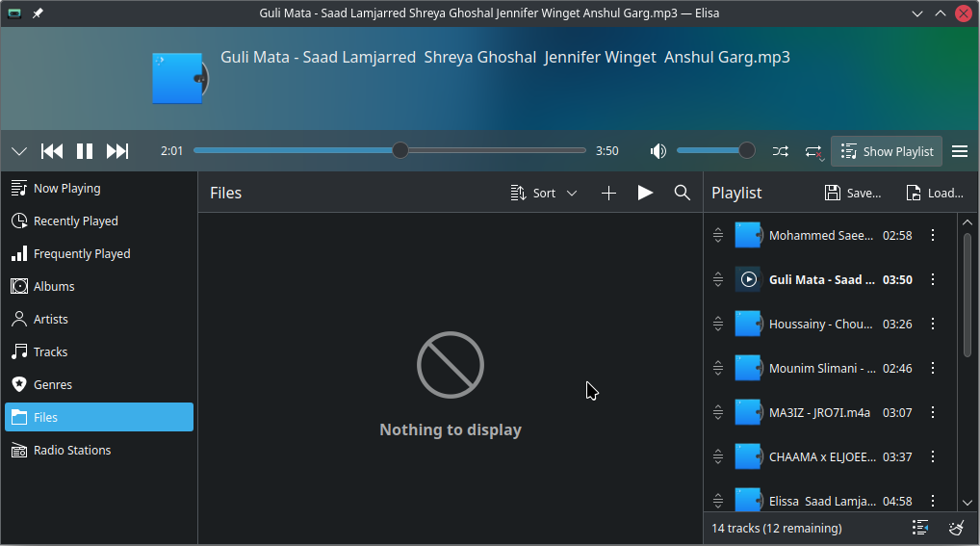This screenshot has height=546, width=980.
Task: Open the hamburger application menu
Action: point(960,151)
